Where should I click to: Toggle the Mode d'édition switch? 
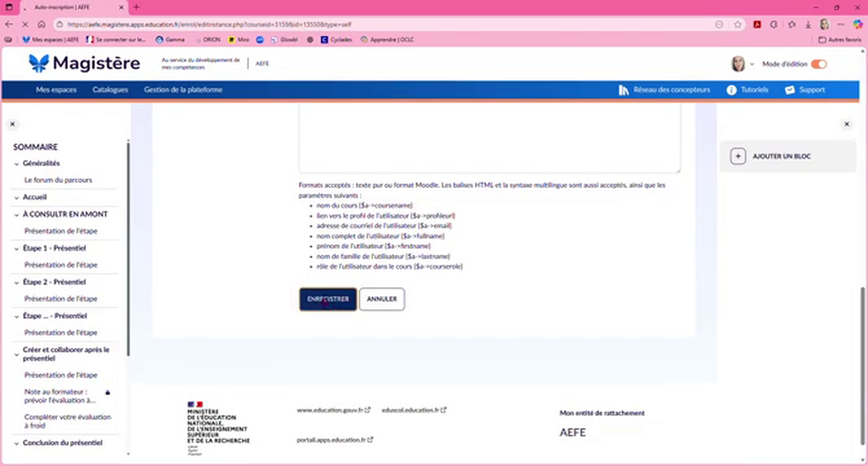(819, 64)
